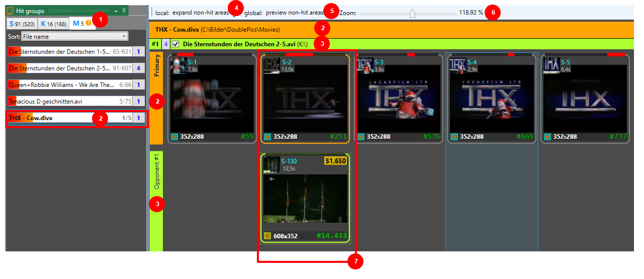Image resolution: width=644 pixels, height=279 pixels.
Task: Switch to the K 16 (168) tab
Action: pyautogui.click(x=53, y=24)
